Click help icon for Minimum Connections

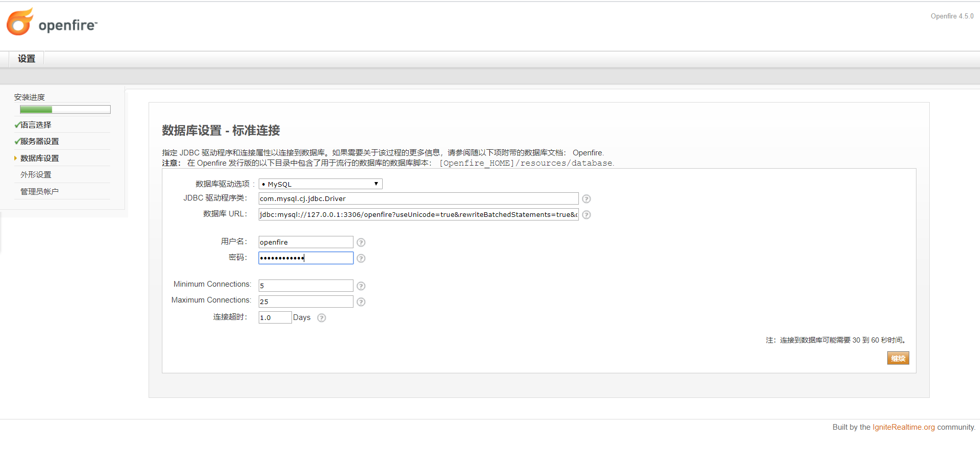coord(361,286)
